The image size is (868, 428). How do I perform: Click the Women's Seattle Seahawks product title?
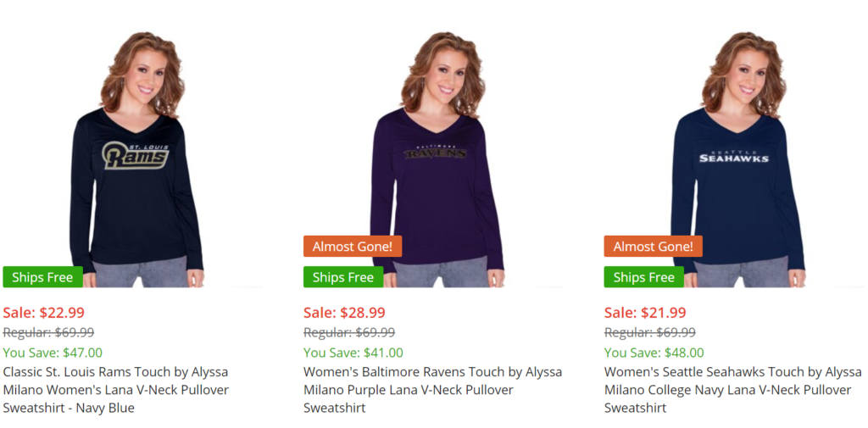pyautogui.click(x=732, y=390)
